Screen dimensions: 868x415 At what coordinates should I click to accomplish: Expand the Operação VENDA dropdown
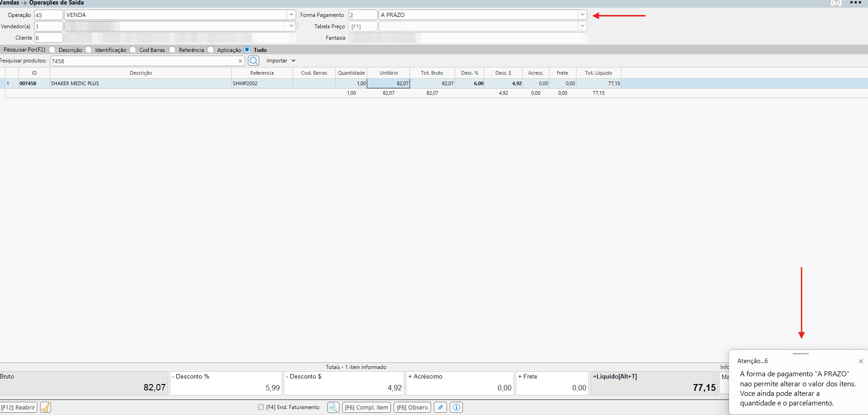pyautogui.click(x=292, y=15)
